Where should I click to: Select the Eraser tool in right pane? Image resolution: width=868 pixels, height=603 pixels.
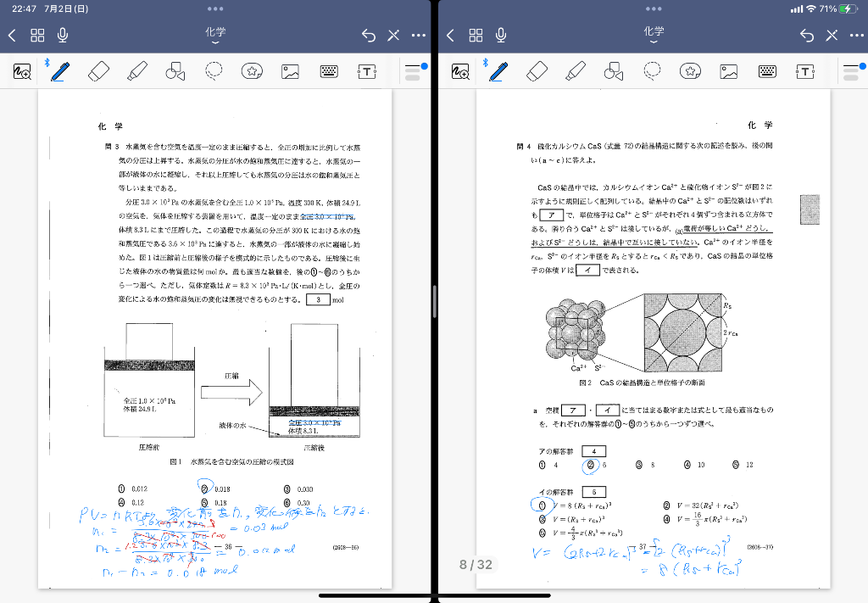(537, 71)
